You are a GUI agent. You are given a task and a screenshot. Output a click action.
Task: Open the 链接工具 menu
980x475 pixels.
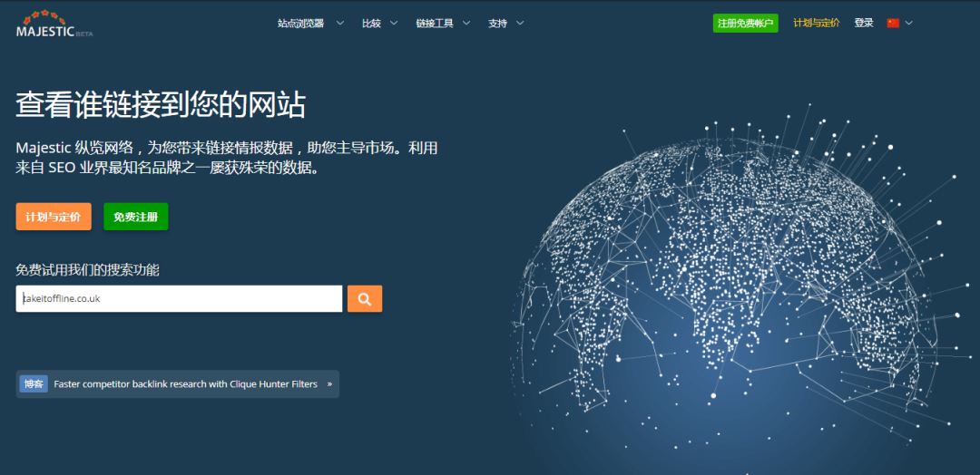tap(435, 24)
